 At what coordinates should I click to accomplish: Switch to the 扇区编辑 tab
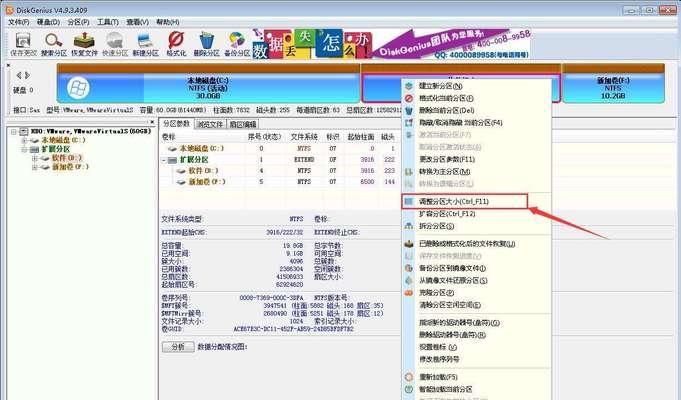(243, 124)
